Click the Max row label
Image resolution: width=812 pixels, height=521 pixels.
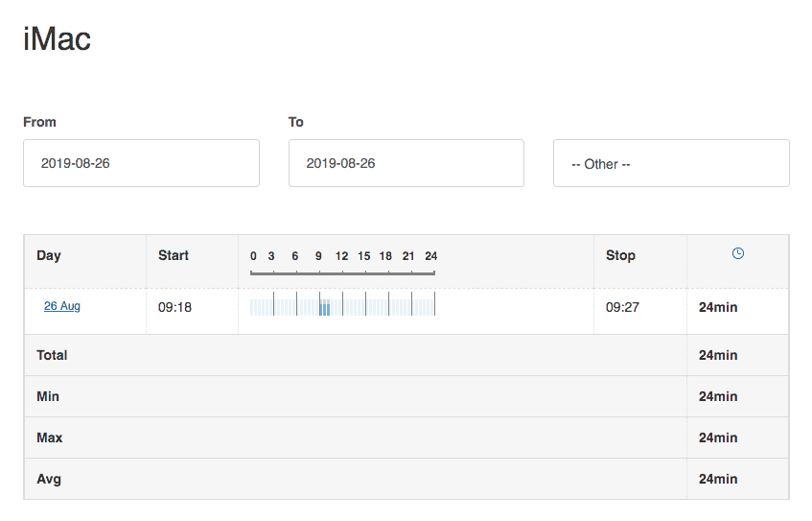[x=50, y=438]
